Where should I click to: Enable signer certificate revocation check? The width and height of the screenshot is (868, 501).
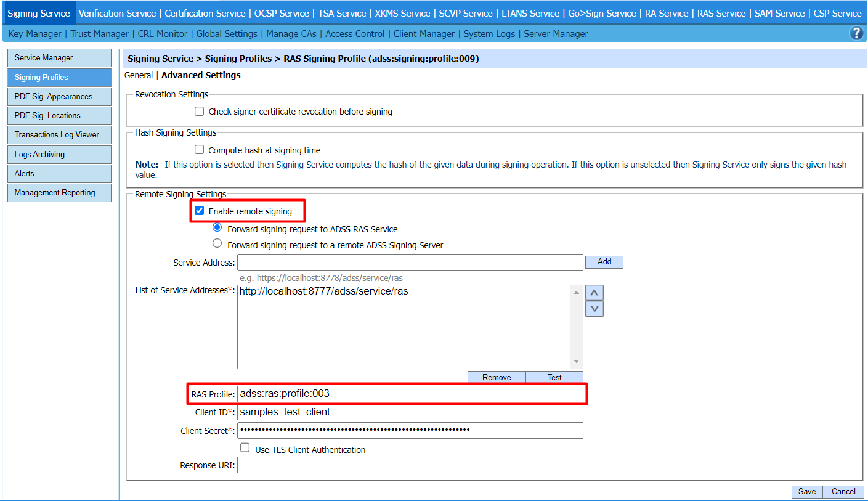[199, 112]
